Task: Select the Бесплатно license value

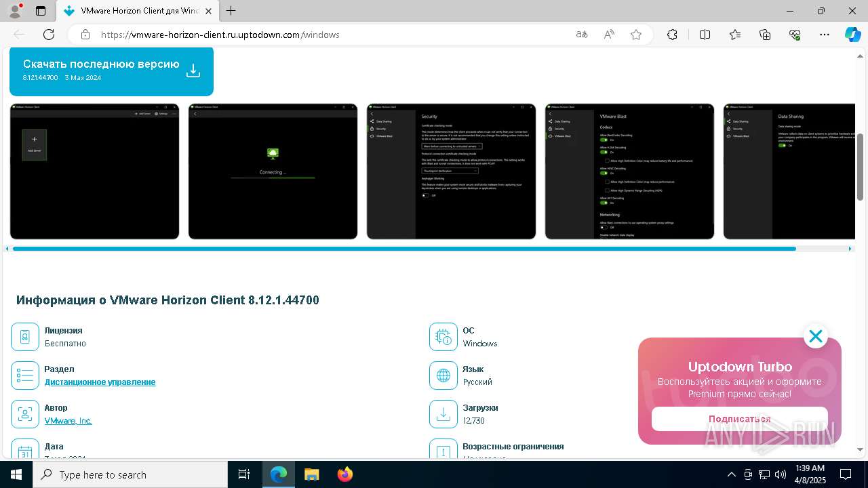Action: point(65,344)
